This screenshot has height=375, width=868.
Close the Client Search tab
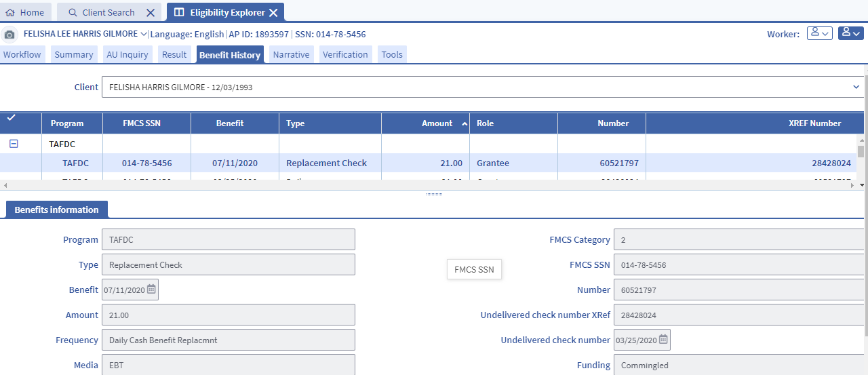tap(151, 12)
